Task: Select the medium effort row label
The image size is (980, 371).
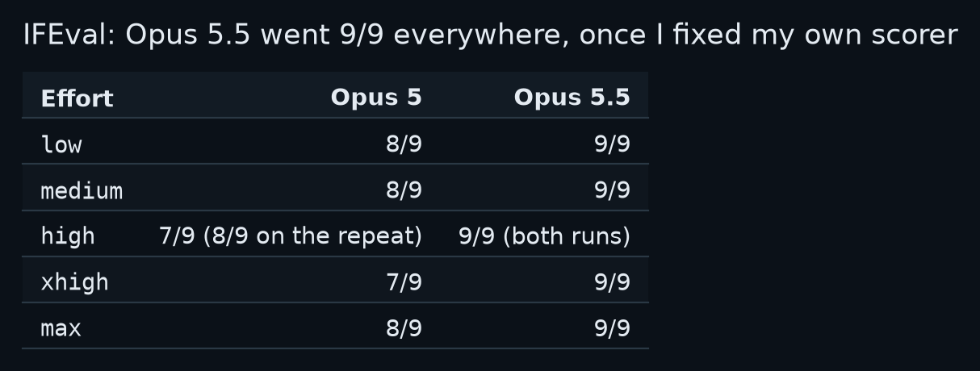Action: tap(82, 191)
